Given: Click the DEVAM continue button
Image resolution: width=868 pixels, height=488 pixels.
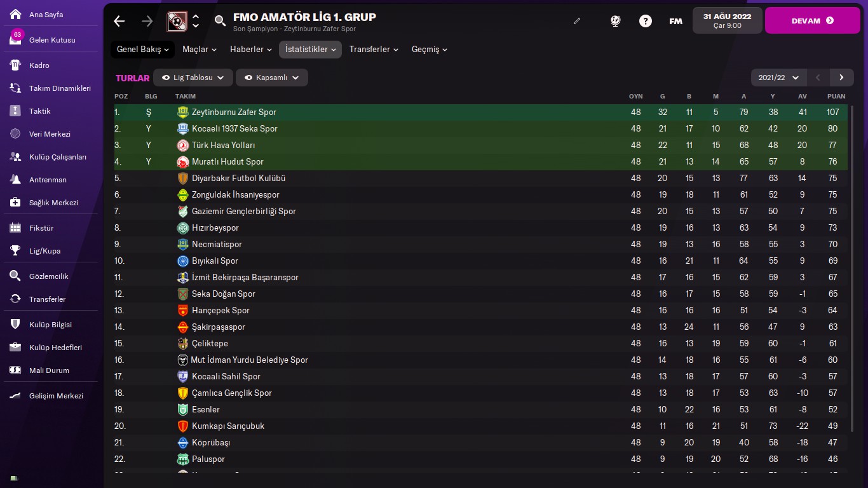Looking at the screenshot, I should pyautogui.click(x=813, y=20).
